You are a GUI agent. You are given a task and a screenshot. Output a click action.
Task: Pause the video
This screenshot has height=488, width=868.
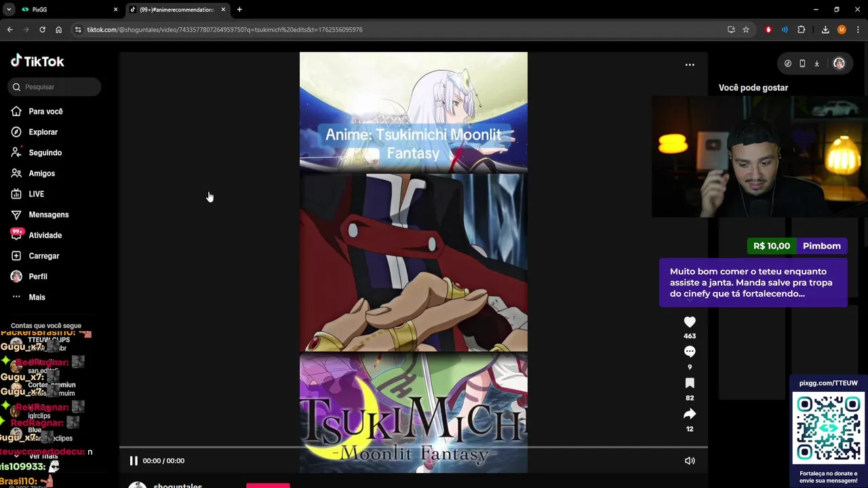[x=134, y=461]
